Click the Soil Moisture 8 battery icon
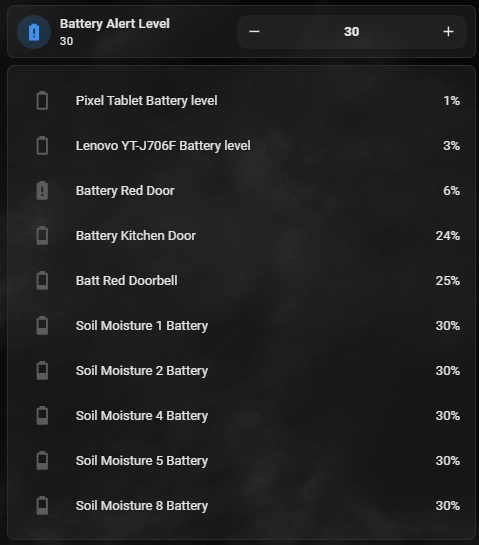This screenshot has height=545, width=479. (42, 505)
